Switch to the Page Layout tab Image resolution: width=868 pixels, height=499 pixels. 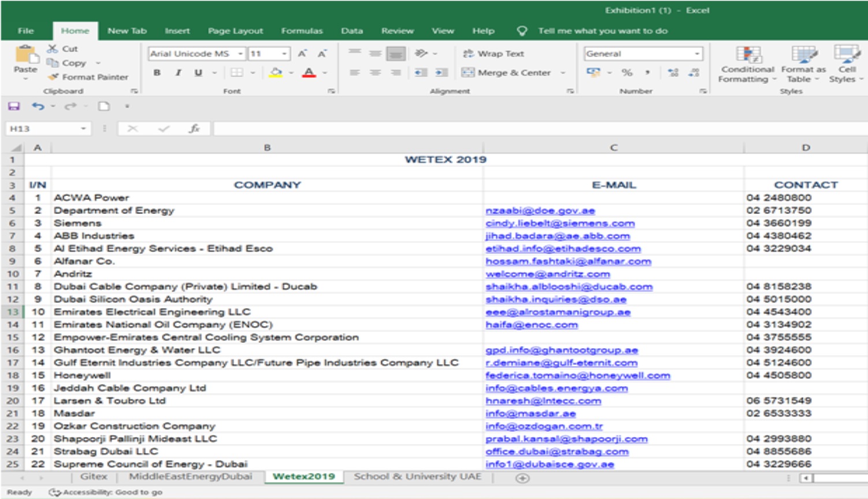coord(235,31)
